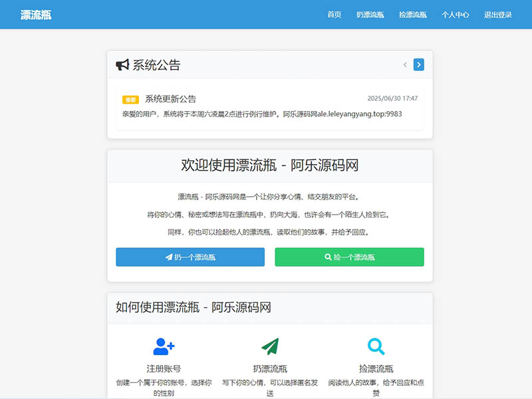The height and width of the screenshot is (399, 532).
Task: Click the paper plane icon in the blue button
Action: click(169, 257)
